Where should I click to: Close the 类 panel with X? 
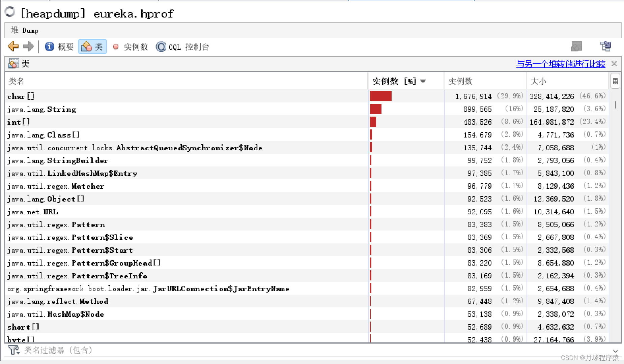click(614, 64)
